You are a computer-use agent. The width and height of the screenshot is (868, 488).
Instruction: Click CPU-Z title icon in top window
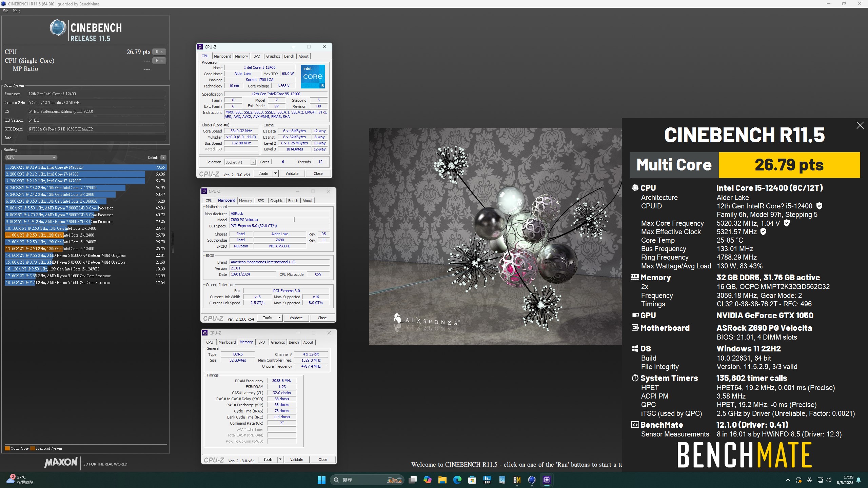point(200,47)
